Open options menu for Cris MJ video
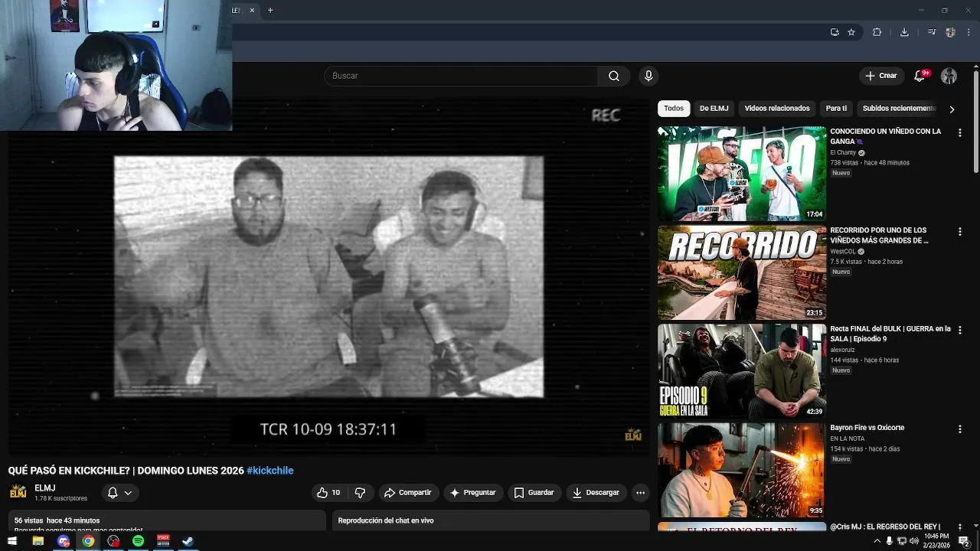The width and height of the screenshot is (980, 551). tap(959, 527)
